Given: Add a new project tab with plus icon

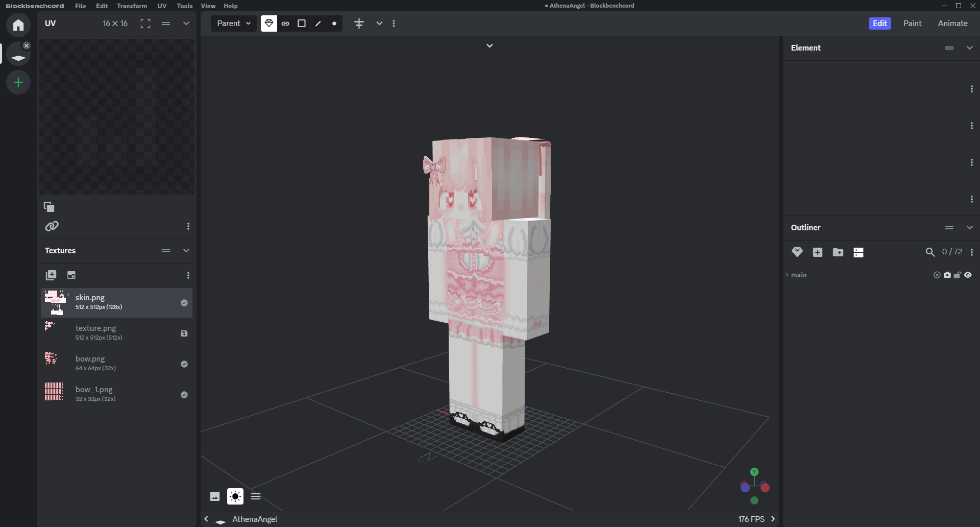Looking at the screenshot, I should pos(18,82).
